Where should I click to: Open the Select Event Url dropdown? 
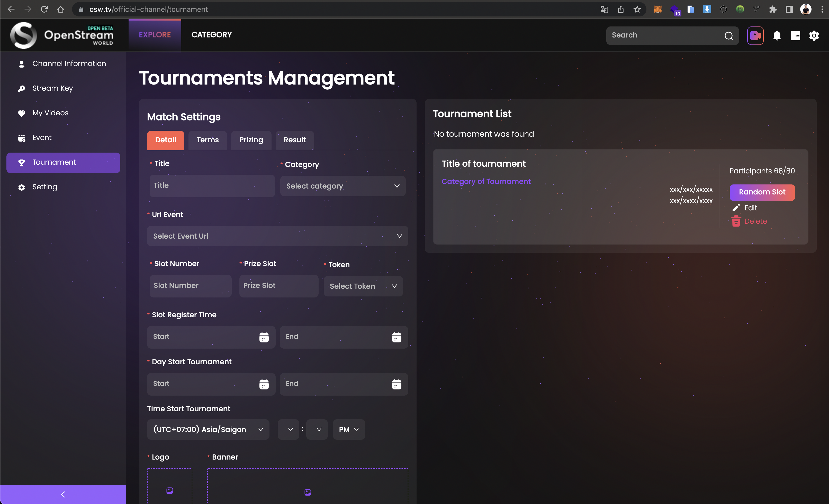[x=277, y=236]
